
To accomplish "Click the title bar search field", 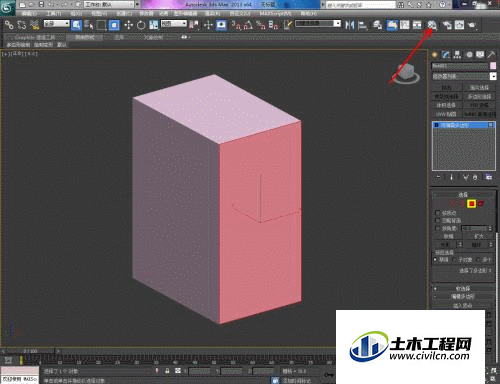I will tap(361, 5).
